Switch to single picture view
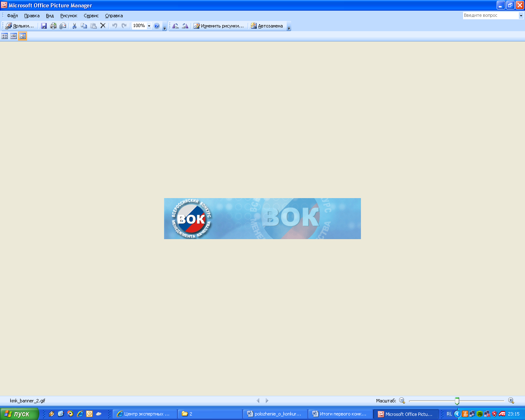This screenshot has width=525, height=420. click(x=23, y=36)
